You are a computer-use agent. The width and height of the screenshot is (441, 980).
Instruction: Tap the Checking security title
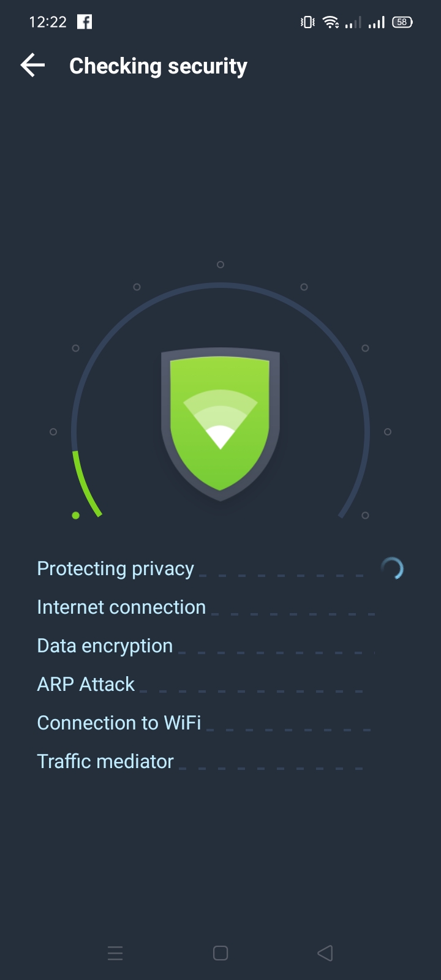158,66
